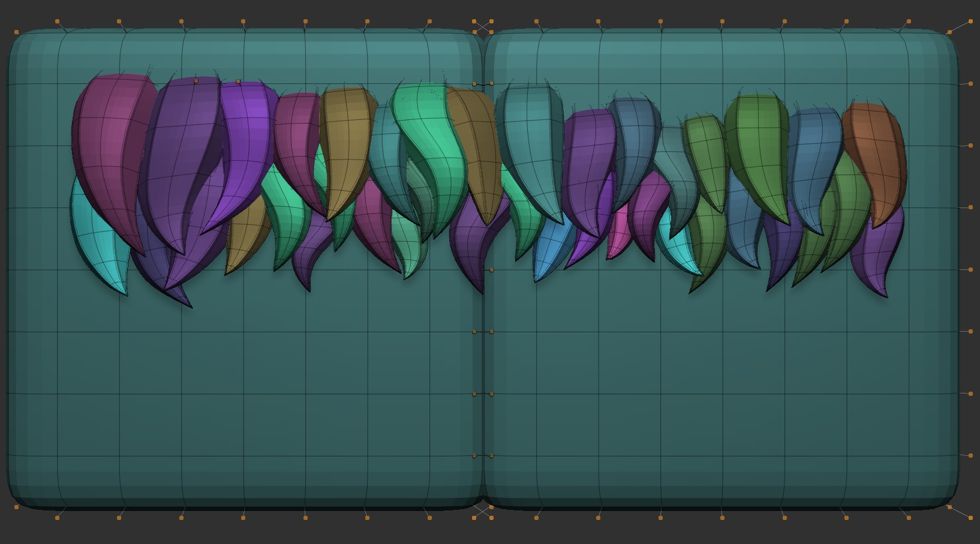Click the orange handle at bottom-right outer corner

(x=970, y=518)
